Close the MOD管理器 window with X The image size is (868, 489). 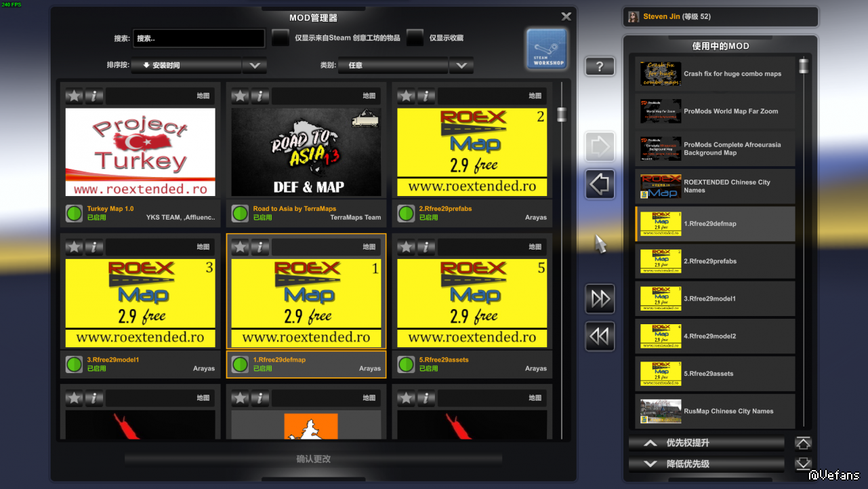(x=566, y=17)
